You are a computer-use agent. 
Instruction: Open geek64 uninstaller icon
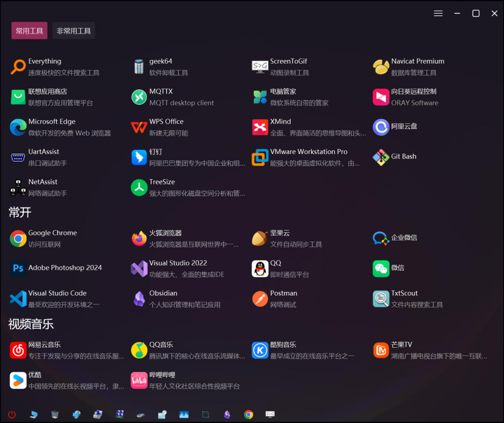[139, 67]
